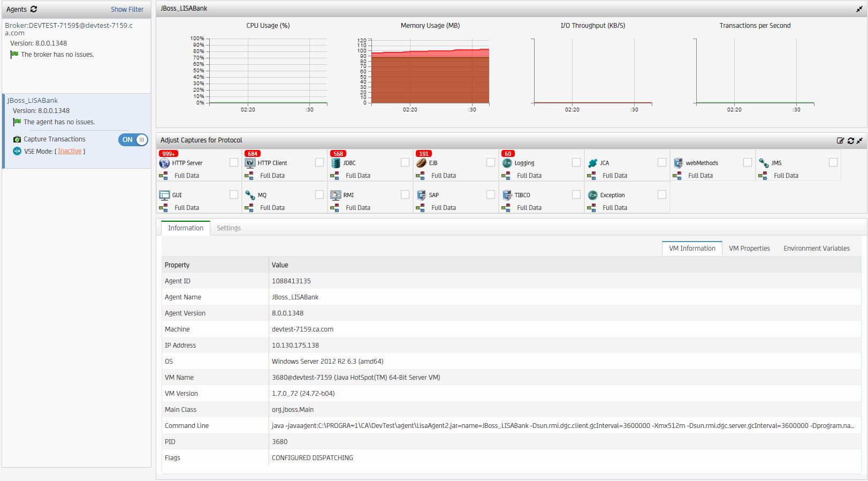868x481 pixels.
Task: Click the capture level icon under SAP
Action: pyautogui.click(x=420, y=208)
